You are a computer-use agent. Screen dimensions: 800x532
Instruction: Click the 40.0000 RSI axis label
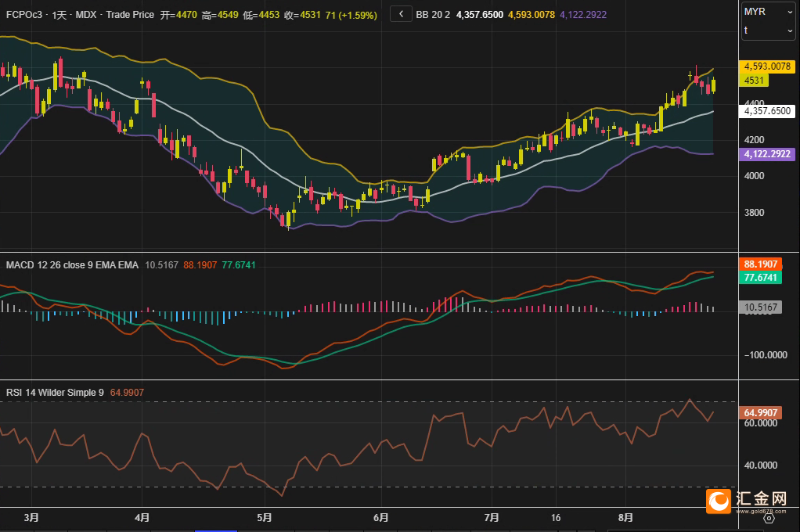tap(760, 465)
